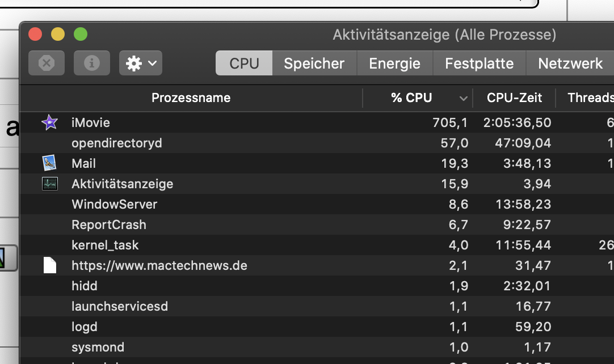Open the process info inspector button

point(92,63)
